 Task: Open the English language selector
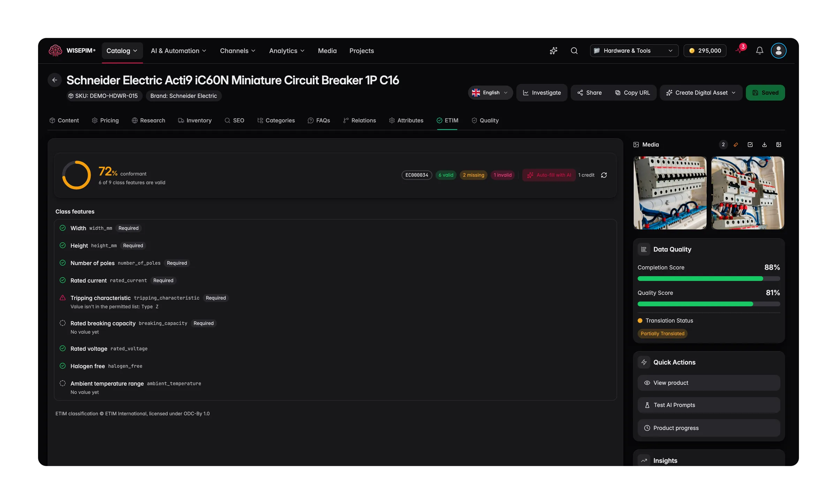(x=490, y=93)
